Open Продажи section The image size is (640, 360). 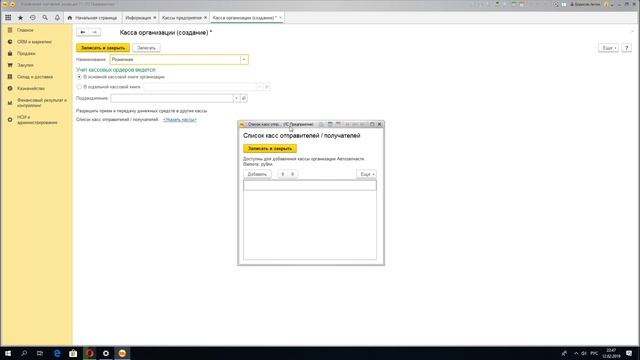coord(26,53)
